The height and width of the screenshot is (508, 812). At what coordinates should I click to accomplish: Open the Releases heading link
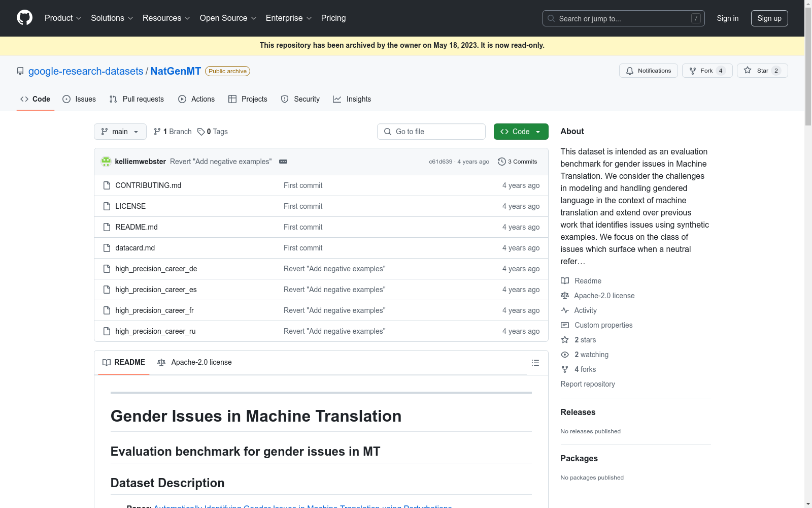578,412
